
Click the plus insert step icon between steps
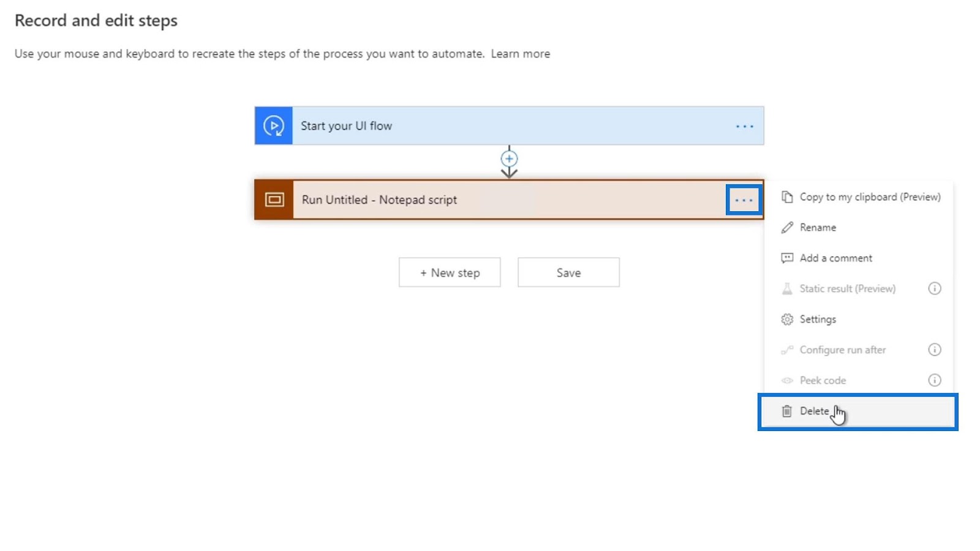(x=509, y=159)
